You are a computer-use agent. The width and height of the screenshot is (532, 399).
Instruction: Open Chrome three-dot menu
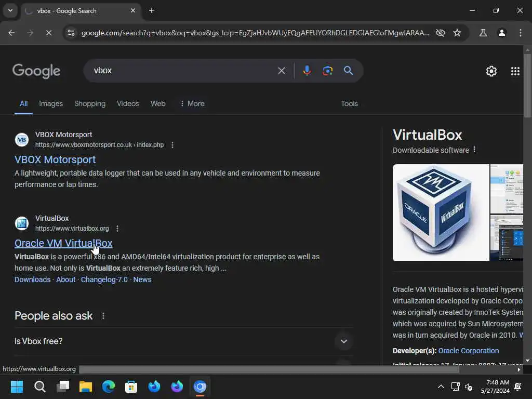pos(520,33)
